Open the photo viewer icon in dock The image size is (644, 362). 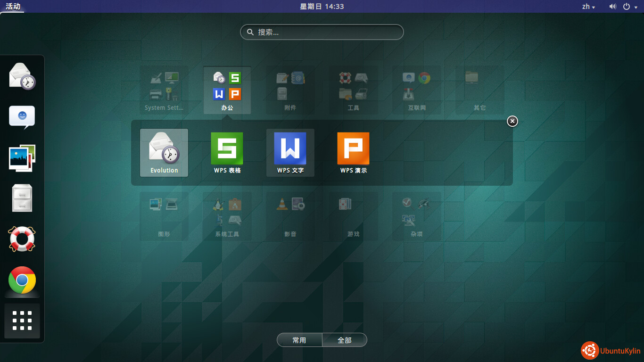tap(22, 157)
